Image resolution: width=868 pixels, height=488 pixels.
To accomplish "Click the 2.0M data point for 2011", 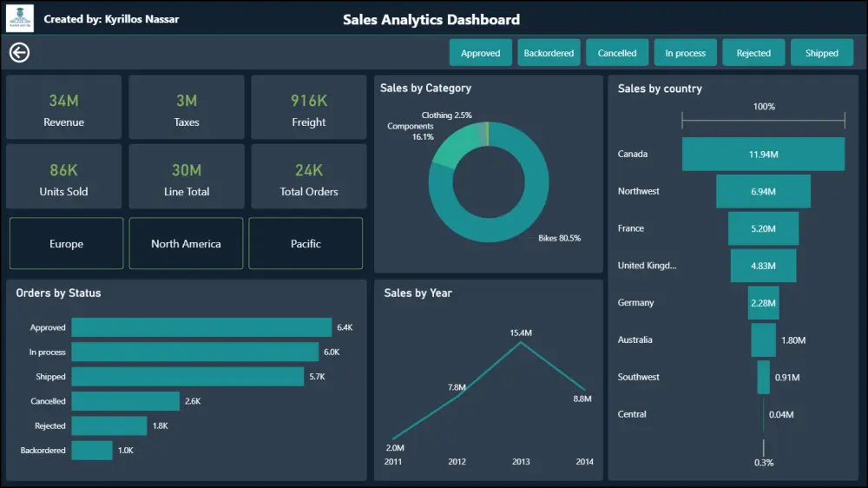I will (x=393, y=439).
